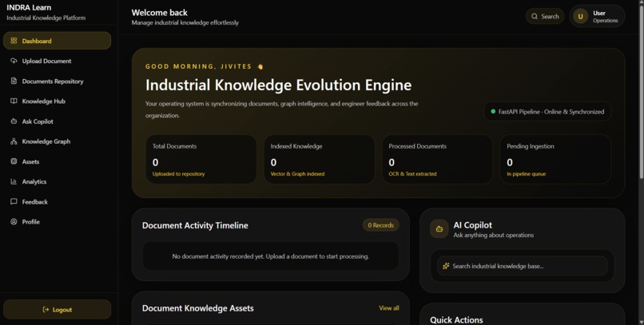This screenshot has width=644, height=325.
Task: Switch to Analytics page
Action: click(x=57, y=181)
